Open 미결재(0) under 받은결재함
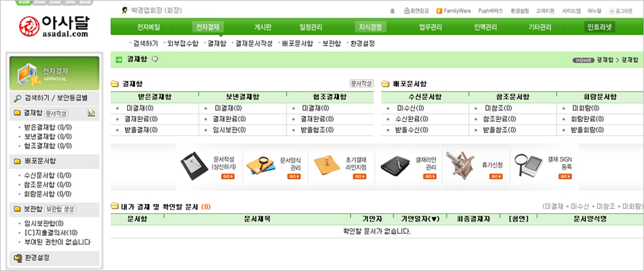Screen dimensions: 644x271 tap(140, 108)
